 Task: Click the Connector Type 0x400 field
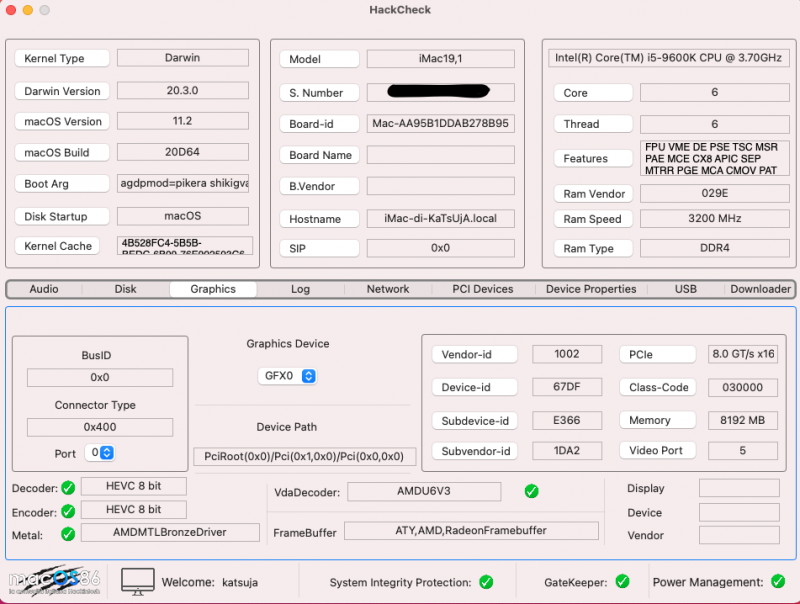(100, 427)
